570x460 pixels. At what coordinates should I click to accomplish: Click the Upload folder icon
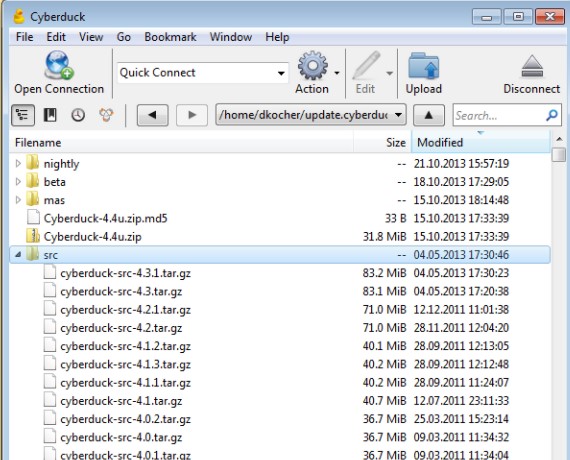pyautogui.click(x=424, y=66)
